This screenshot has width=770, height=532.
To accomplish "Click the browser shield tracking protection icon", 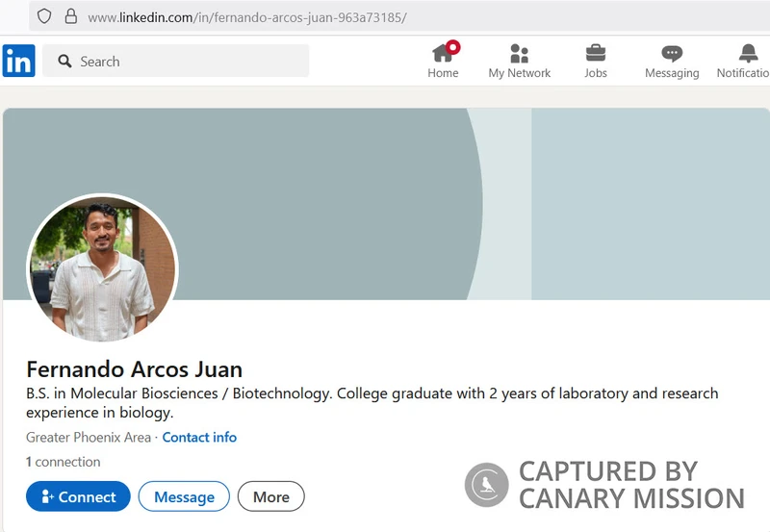I will [x=44, y=16].
